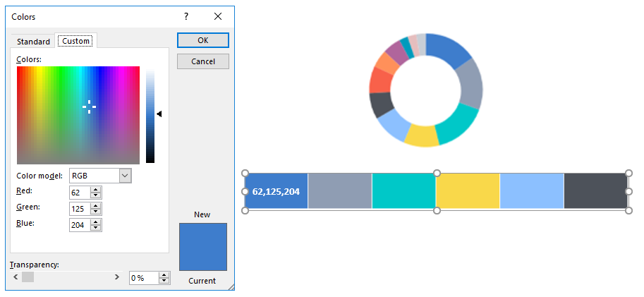The image size is (644, 297).
Task: Select the Custom tab
Action: pos(76,41)
